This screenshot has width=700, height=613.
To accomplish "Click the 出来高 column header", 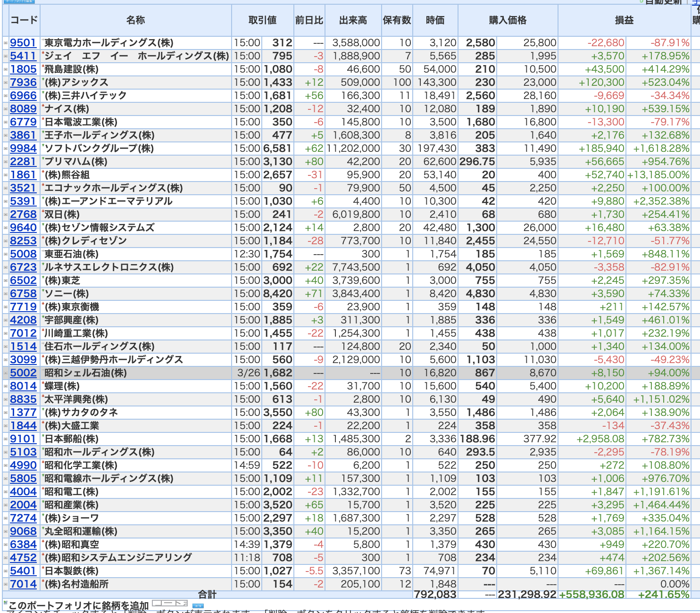I will coord(353,20).
